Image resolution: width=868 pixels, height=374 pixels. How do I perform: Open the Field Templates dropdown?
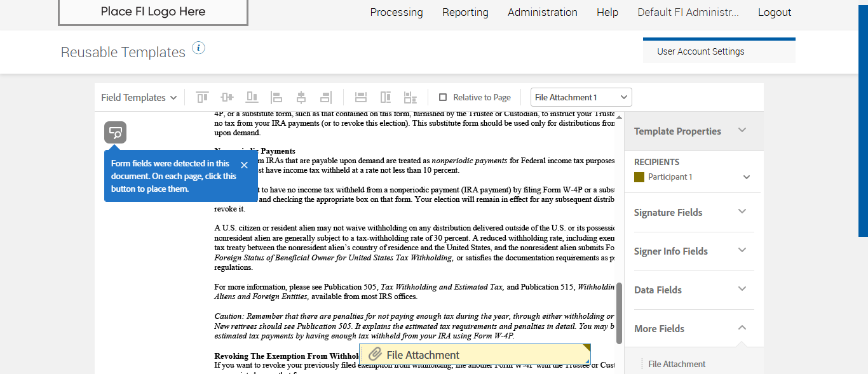(139, 97)
